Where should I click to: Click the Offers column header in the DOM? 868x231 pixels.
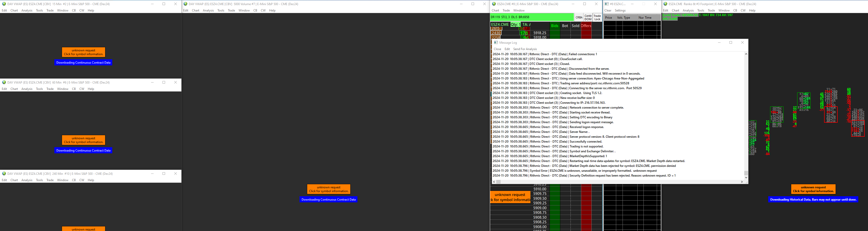click(586, 26)
